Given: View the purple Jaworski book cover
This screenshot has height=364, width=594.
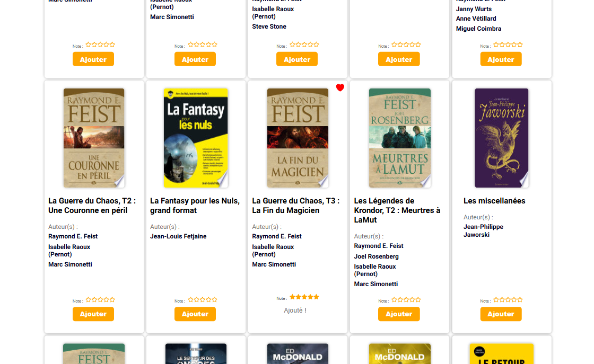Looking at the screenshot, I should pos(502,138).
